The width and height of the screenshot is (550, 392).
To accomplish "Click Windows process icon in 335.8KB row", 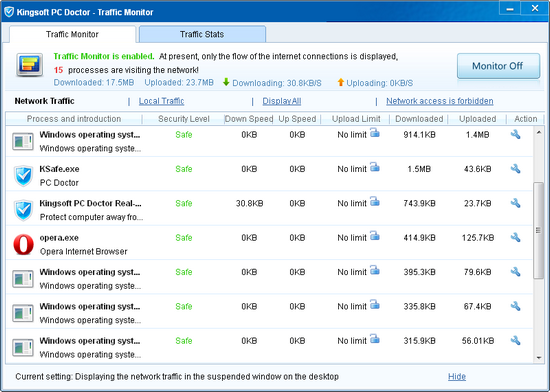I will (23, 313).
